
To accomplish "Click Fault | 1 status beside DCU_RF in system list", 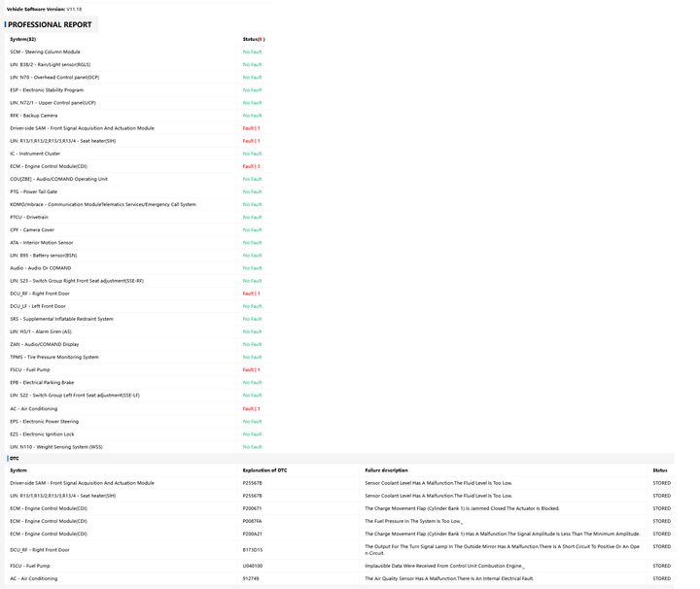I will (251, 294).
